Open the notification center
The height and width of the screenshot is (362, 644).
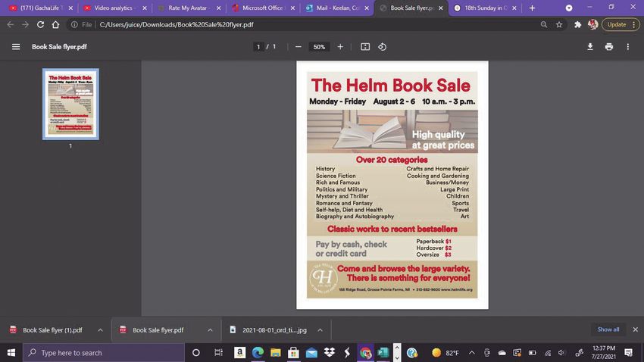click(628, 353)
